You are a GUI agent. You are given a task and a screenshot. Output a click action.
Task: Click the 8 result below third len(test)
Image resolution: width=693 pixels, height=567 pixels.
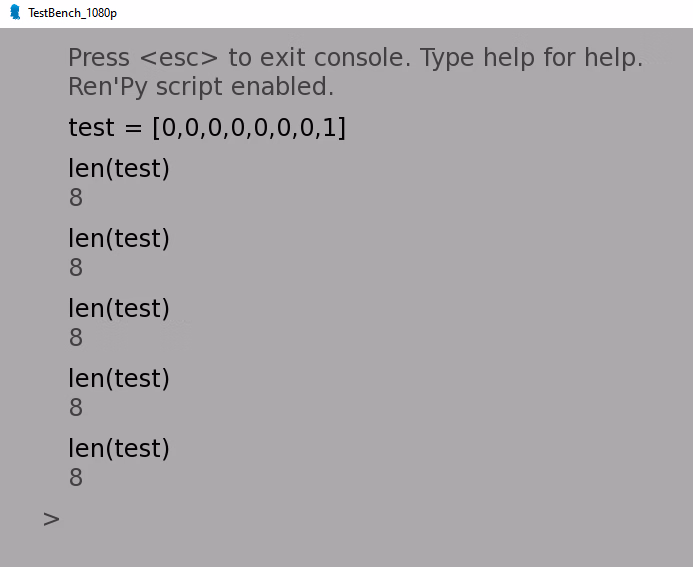coord(76,337)
